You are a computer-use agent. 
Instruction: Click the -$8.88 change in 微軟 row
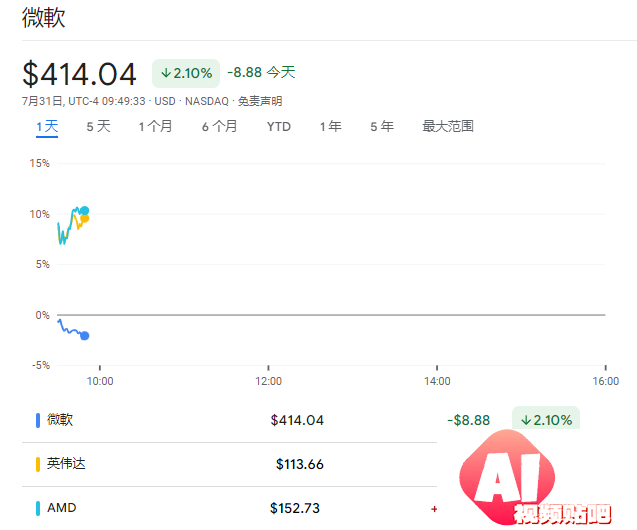tap(468, 420)
